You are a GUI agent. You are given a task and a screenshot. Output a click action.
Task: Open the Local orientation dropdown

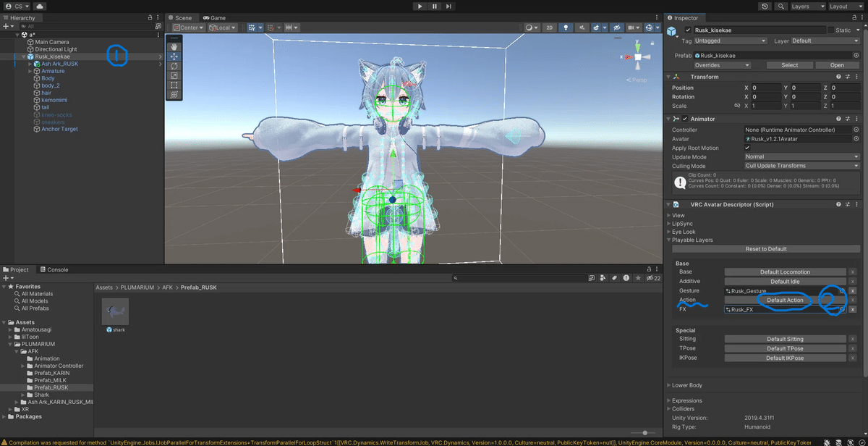(224, 28)
